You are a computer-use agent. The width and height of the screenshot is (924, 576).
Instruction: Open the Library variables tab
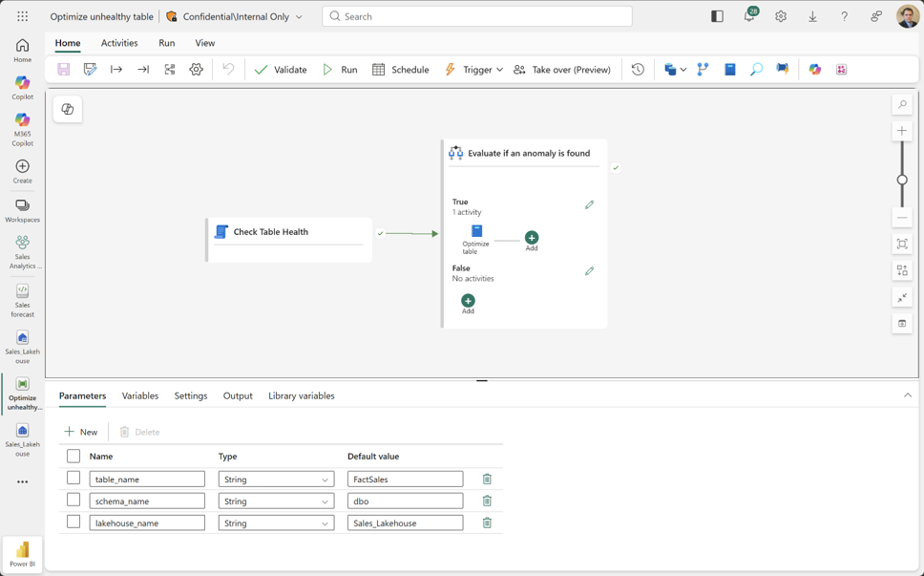pos(301,395)
